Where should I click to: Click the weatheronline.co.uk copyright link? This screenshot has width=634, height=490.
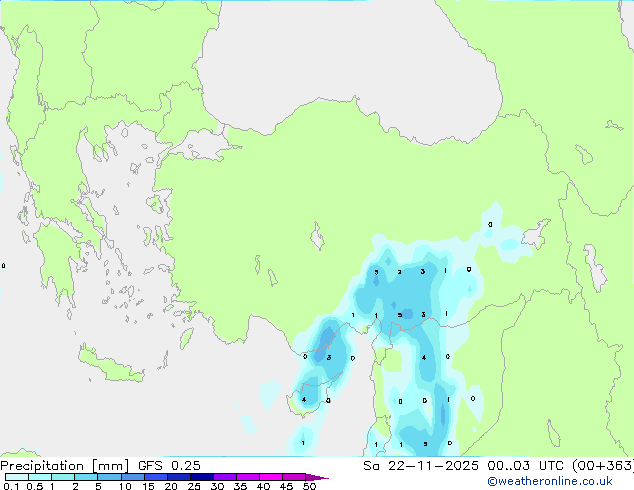pos(550,481)
